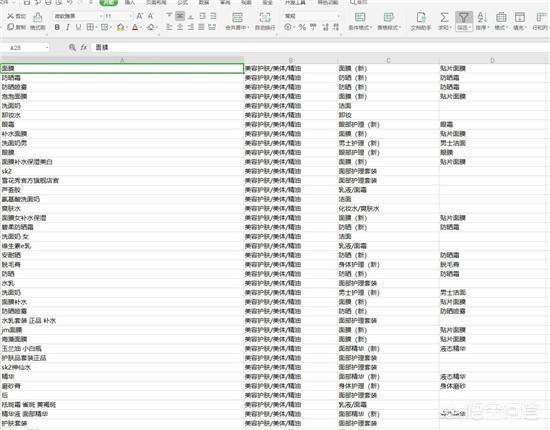The image size is (550, 430).
Task: Open the Insert ribbon tab
Action: 130,2
